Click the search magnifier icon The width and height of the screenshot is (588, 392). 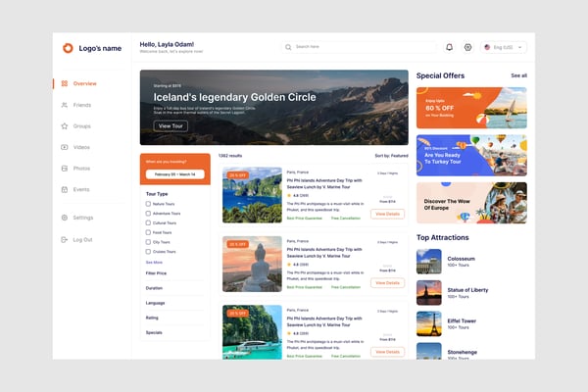pos(288,47)
